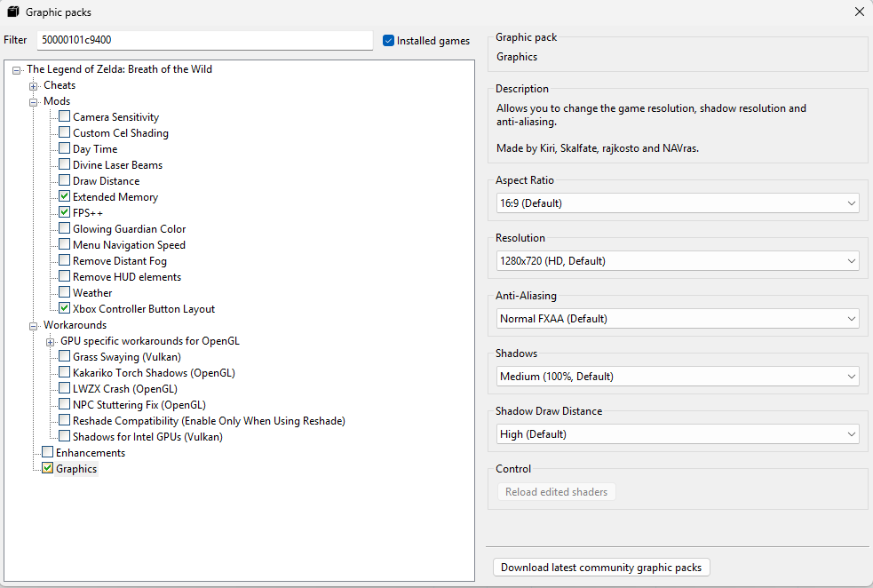This screenshot has width=873, height=588.
Task: Open the Anti-Aliasing dropdown
Action: 678,319
